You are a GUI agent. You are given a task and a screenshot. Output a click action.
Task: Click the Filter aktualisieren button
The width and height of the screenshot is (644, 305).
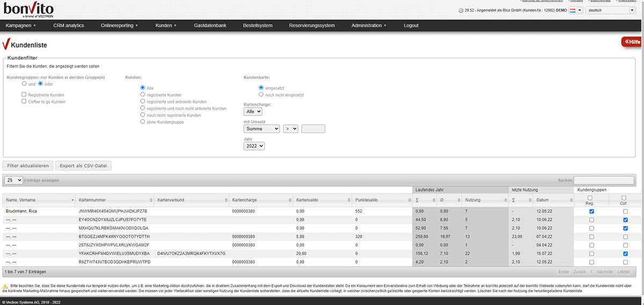[x=28, y=166]
